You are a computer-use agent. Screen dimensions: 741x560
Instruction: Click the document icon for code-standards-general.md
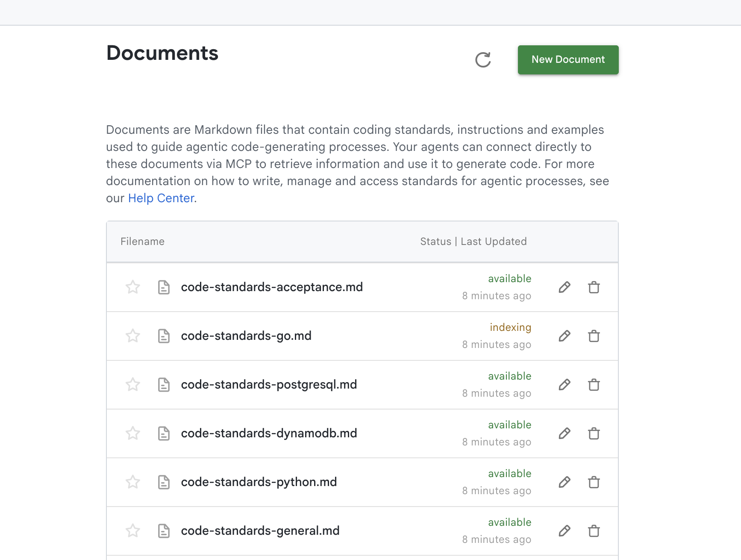[x=164, y=531]
